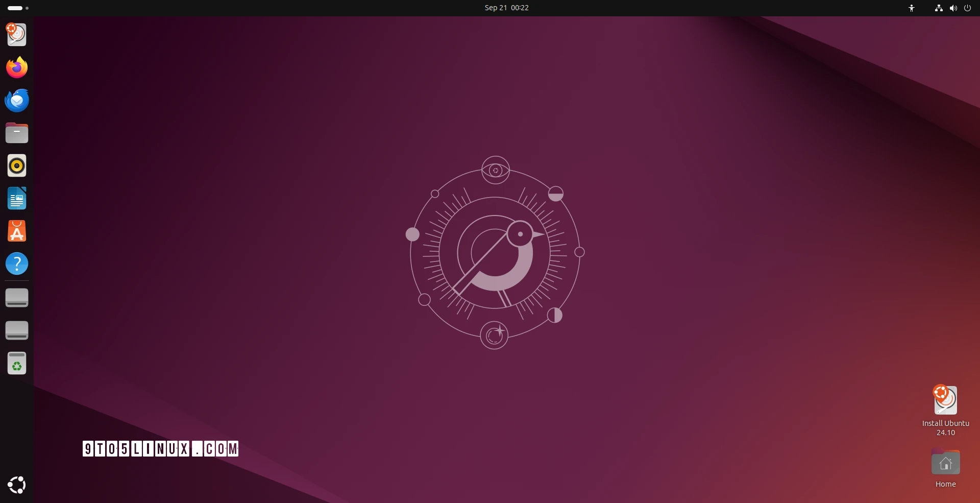The height and width of the screenshot is (503, 980).
Task: Open the App Center
Action: 17,231
